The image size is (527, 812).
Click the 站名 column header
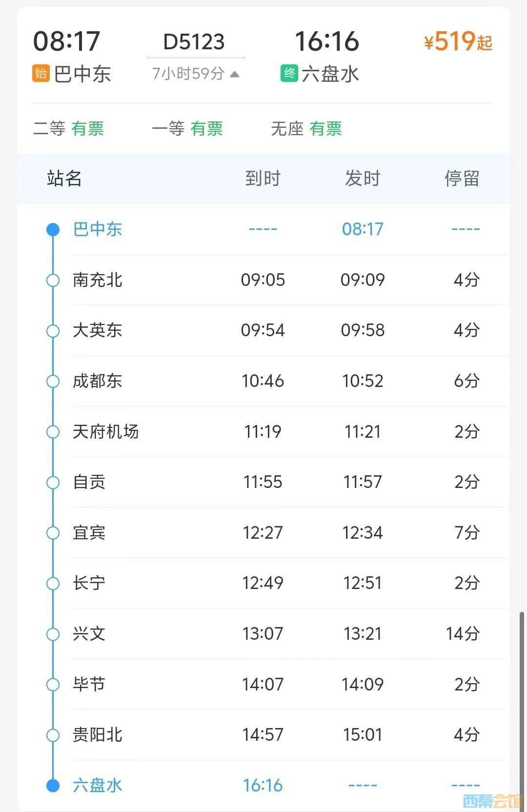pos(64,179)
